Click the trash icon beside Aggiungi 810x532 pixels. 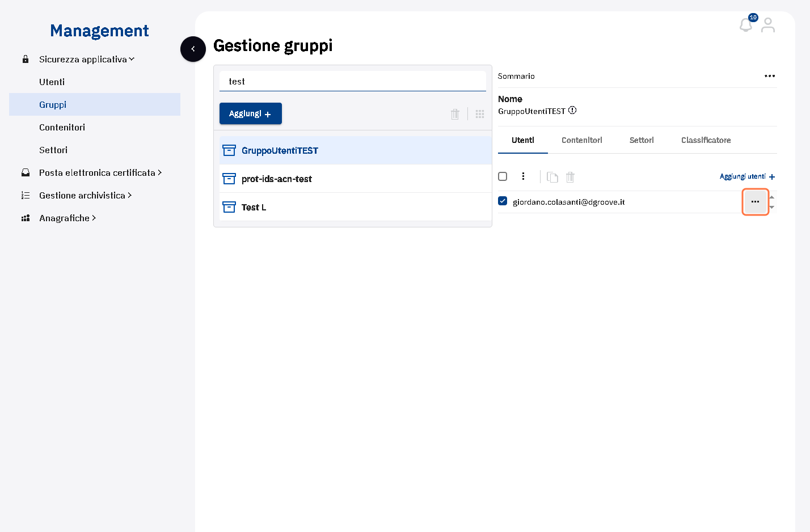pos(455,114)
